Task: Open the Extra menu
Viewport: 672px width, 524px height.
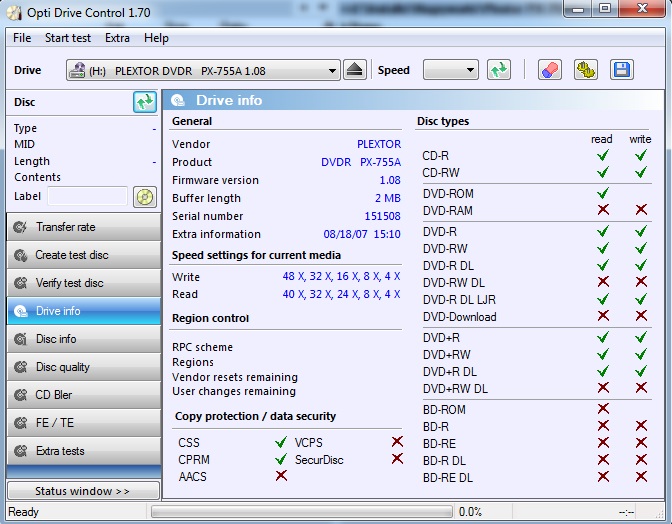Action: click(x=117, y=38)
